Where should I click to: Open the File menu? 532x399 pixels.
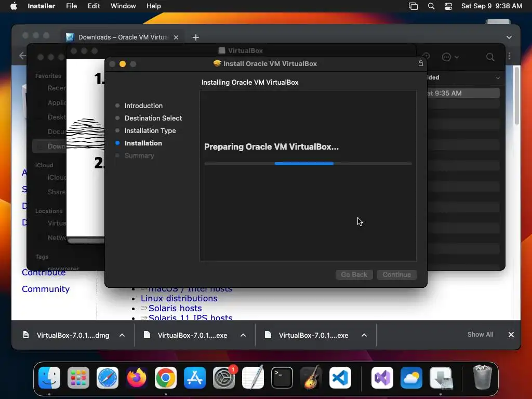[x=71, y=6]
